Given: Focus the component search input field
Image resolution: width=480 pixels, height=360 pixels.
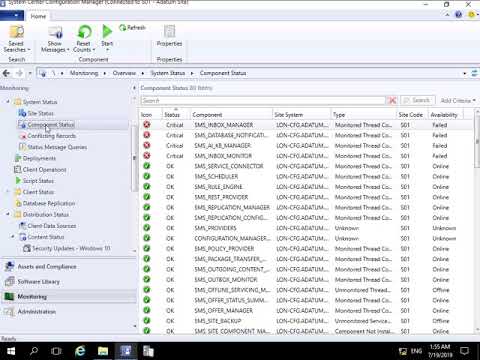Looking at the screenshot, I should [263, 100].
